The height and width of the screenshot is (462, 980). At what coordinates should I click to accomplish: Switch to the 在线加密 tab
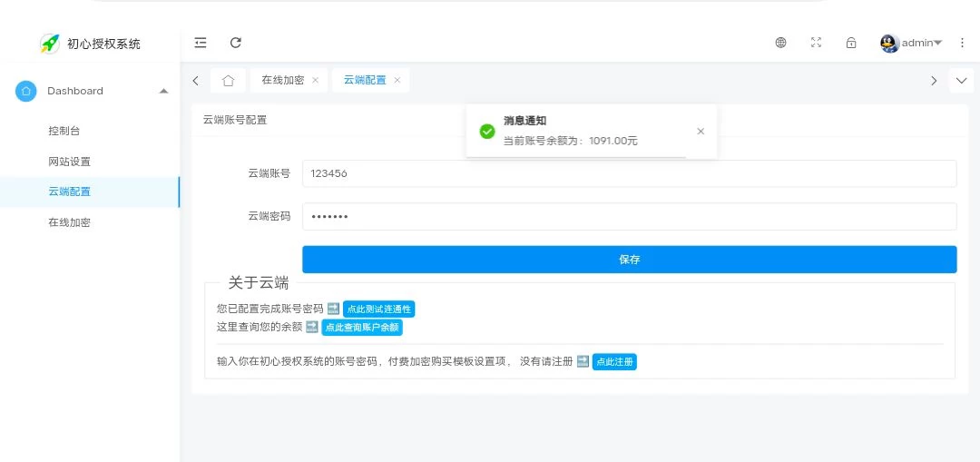point(282,81)
